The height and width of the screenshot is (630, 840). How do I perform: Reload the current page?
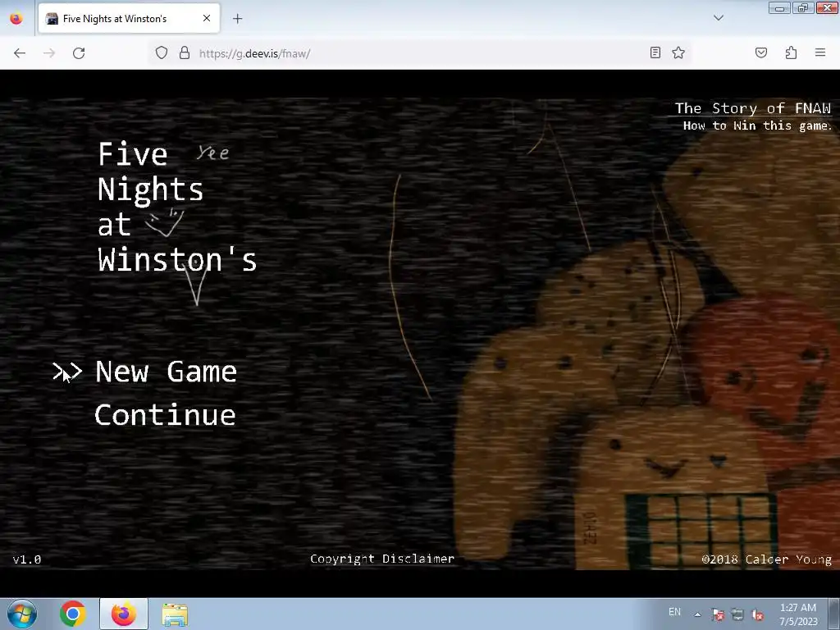coord(79,53)
